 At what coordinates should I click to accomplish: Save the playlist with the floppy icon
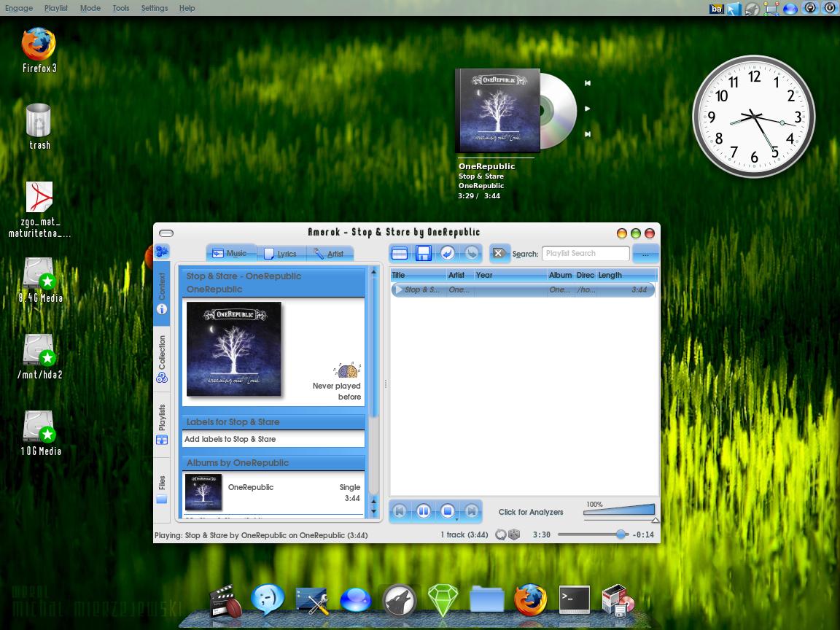point(423,254)
